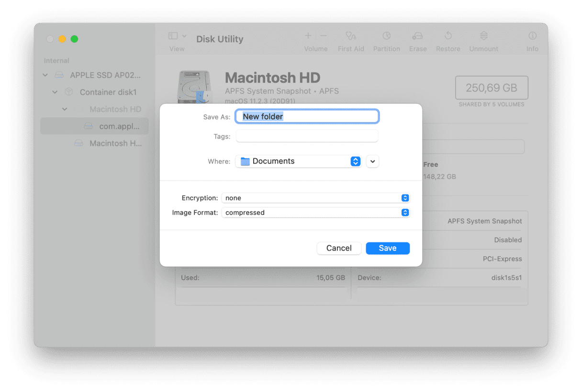Click the com.appl... drive icon

point(88,126)
